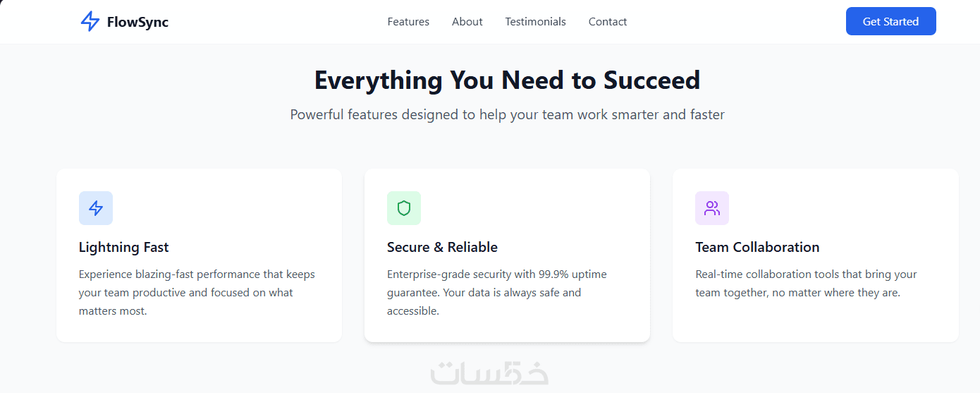Click the Powerful features subtitle text
980x393 pixels.
(x=507, y=114)
